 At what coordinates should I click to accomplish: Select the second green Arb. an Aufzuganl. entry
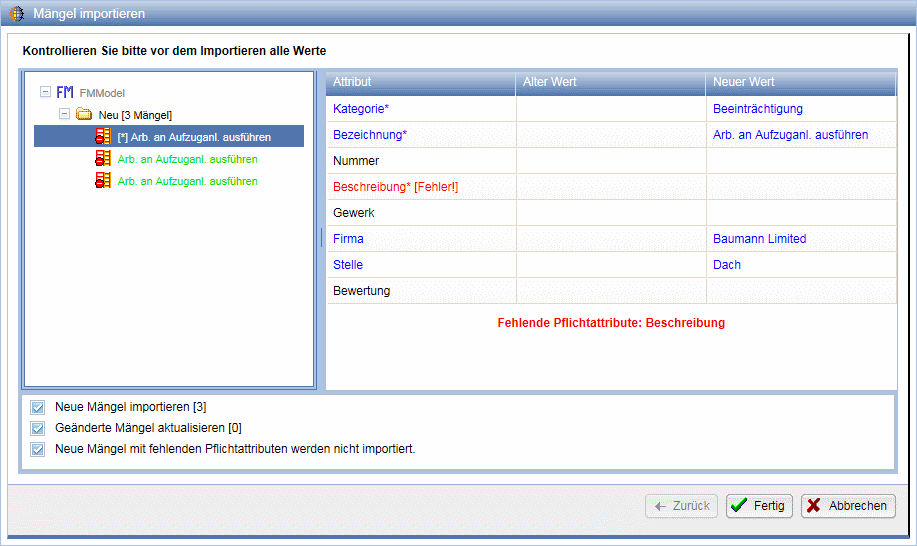[x=187, y=181]
